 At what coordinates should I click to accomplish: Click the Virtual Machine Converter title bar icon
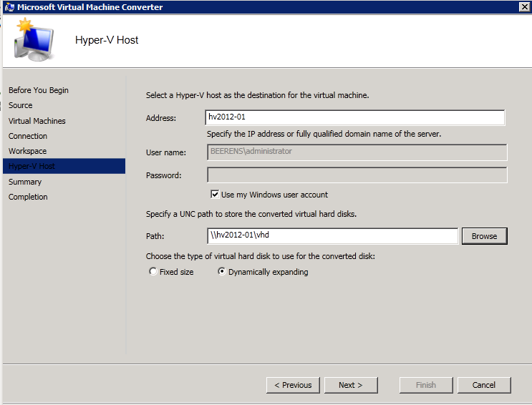[x=9, y=6]
